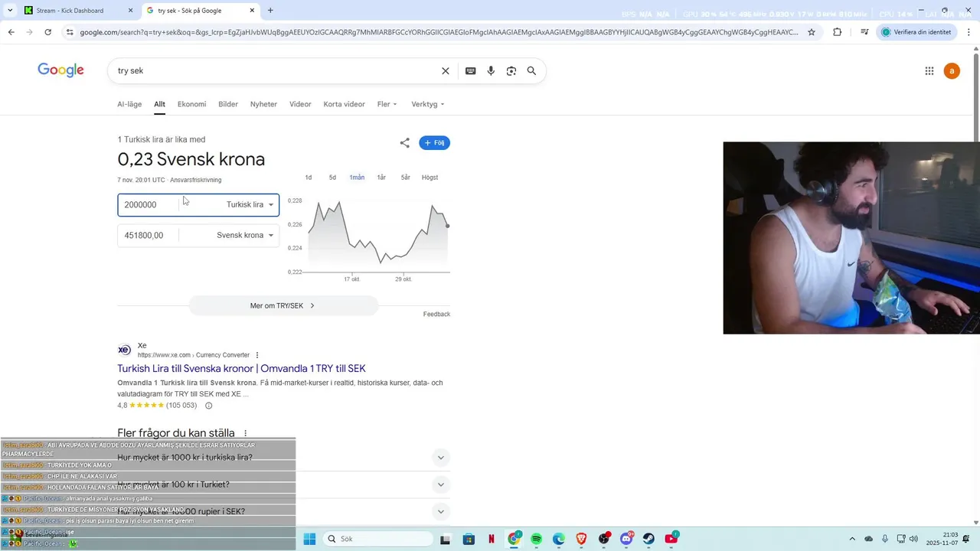980x551 pixels.
Task: Select the Bilder search tab
Action: coord(228,104)
